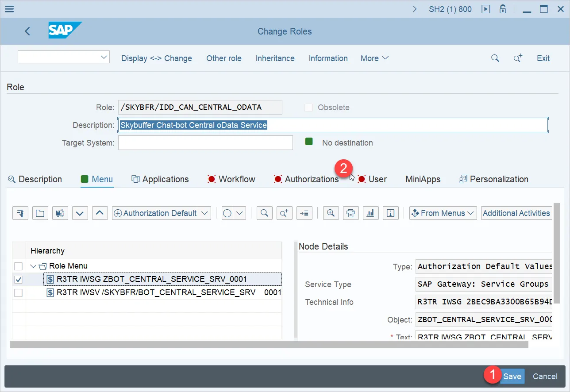Move node up with up arrow button
Image resolution: width=570 pixels, height=392 pixels.
click(100, 213)
